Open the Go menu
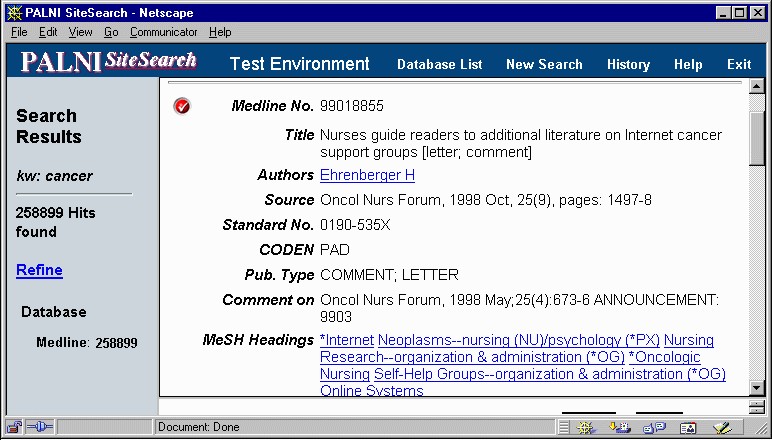The image size is (772, 440). 111,32
